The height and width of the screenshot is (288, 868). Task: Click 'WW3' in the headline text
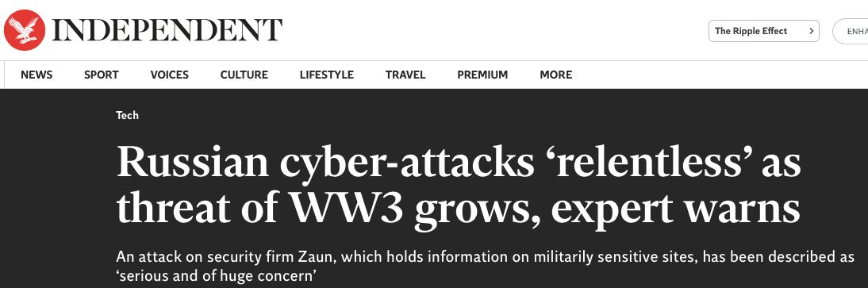pos(347,209)
